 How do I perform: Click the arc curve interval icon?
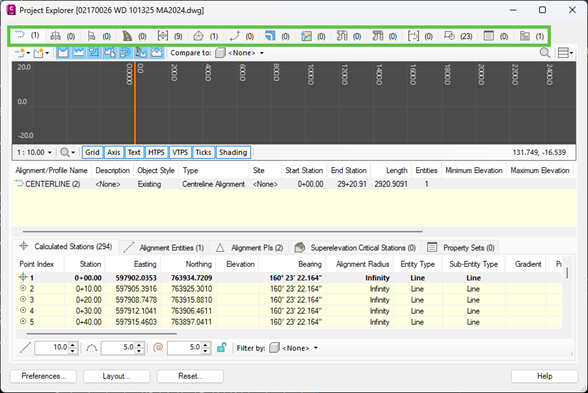point(91,348)
